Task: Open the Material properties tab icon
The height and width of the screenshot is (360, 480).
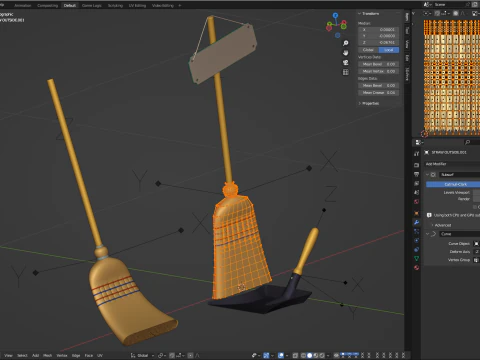Action: [416, 267]
